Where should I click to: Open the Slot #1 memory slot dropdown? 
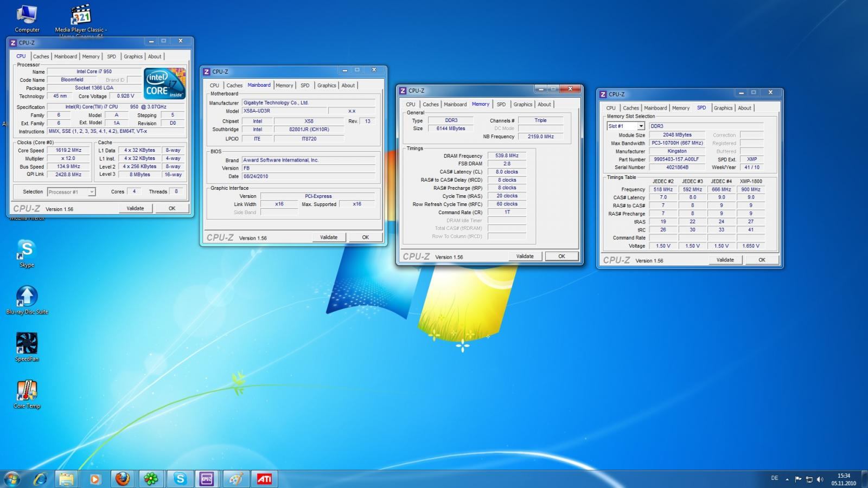(641, 126)
